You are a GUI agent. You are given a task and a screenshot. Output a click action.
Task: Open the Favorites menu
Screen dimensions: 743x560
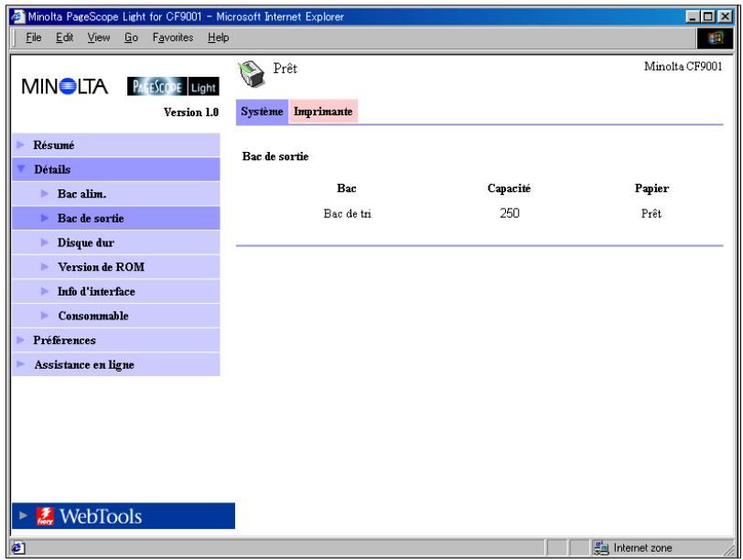coord(173,38)
